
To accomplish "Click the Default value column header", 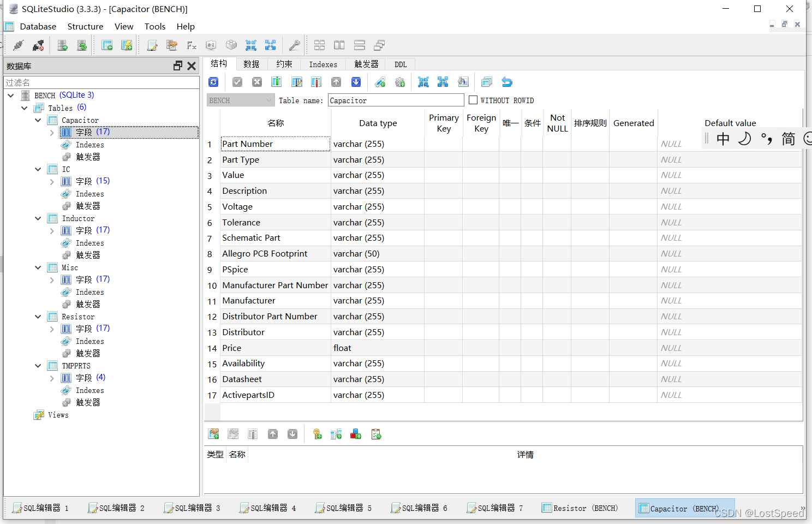I will coord(730,123).
